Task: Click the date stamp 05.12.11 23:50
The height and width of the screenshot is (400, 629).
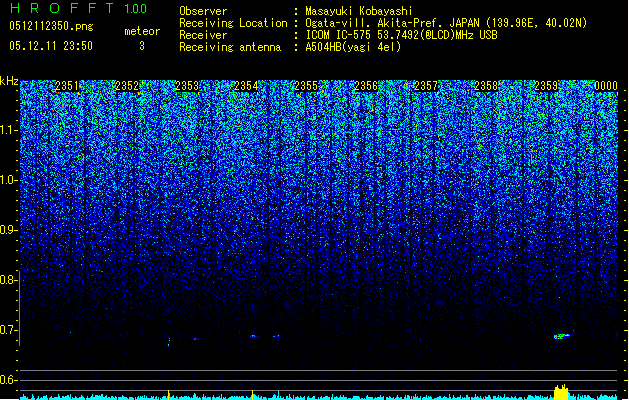Action: click(x=51, y=46)
